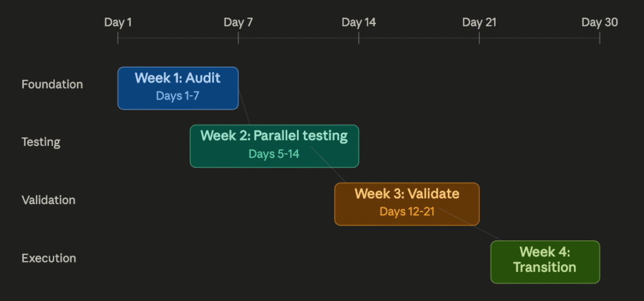Click the tick mark under Day 7
Viewport: 644px width, 301px height.
tap(238, 38)
